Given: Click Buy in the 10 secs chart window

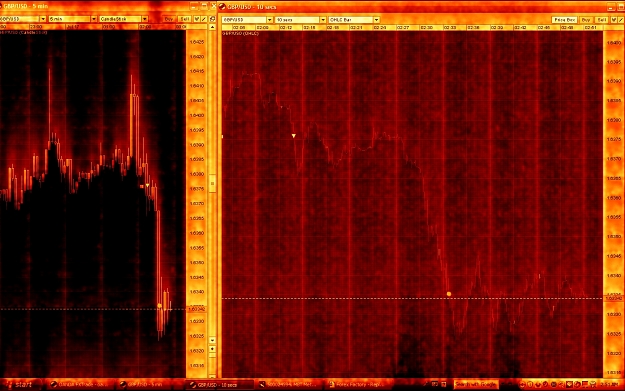Looking at the screenshot, I should [586, 20].
